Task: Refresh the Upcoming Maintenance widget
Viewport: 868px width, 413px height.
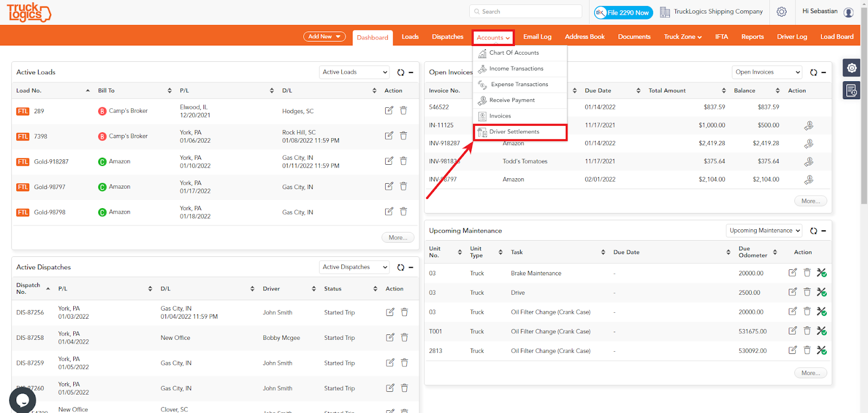Action: [813, 230]
